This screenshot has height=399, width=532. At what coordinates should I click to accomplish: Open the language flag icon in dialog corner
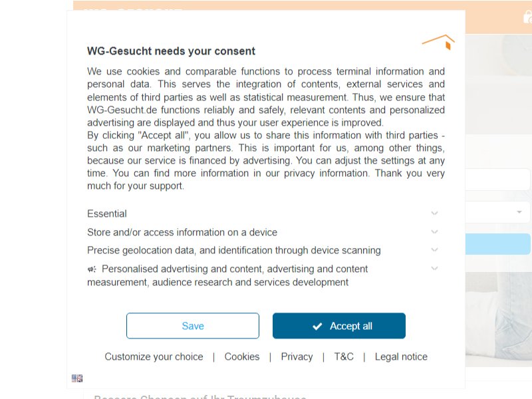pyautogui.click(x=77, y=378)
